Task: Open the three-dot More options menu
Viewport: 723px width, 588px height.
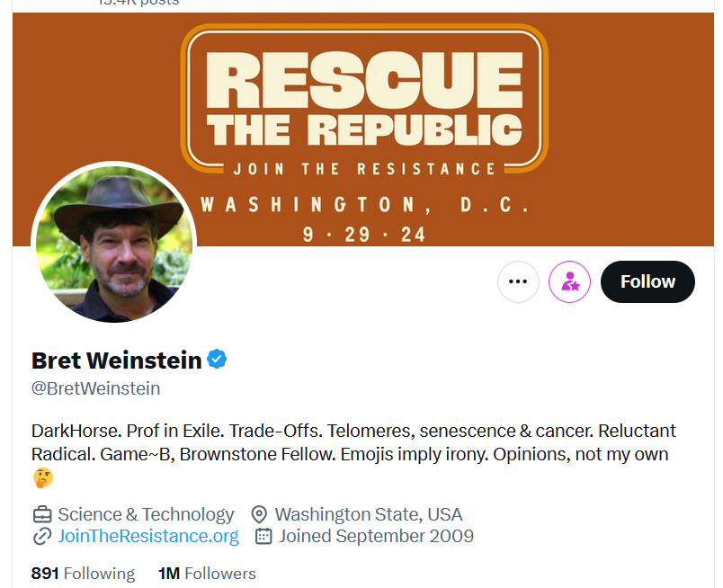Action: point(518,281)
